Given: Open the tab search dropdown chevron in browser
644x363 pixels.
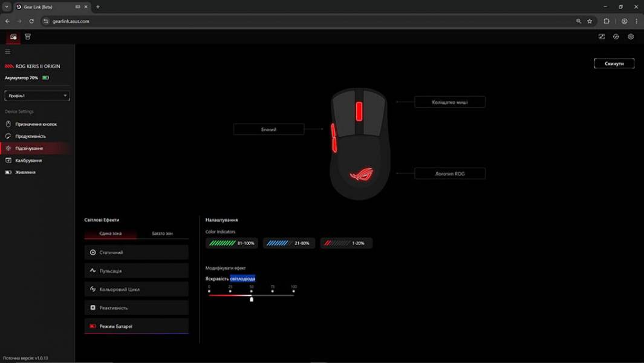Looking at the screenshot, I should coord(7,7).
